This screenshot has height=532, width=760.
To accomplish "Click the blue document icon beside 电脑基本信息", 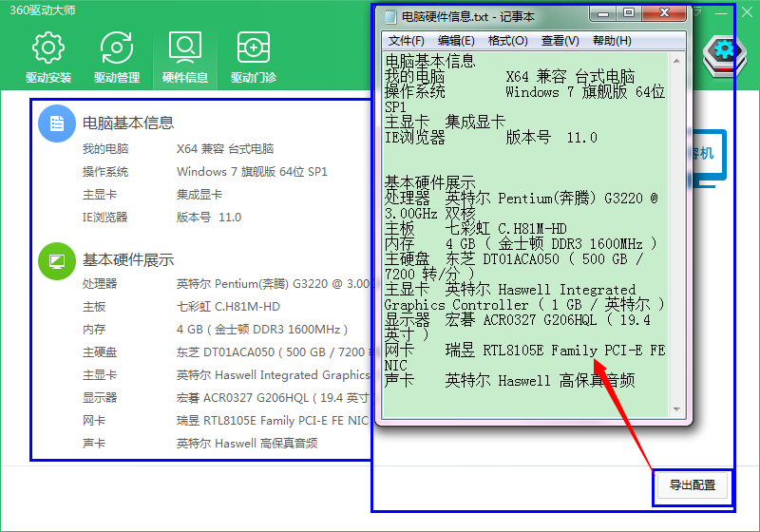I will (57, 123).
